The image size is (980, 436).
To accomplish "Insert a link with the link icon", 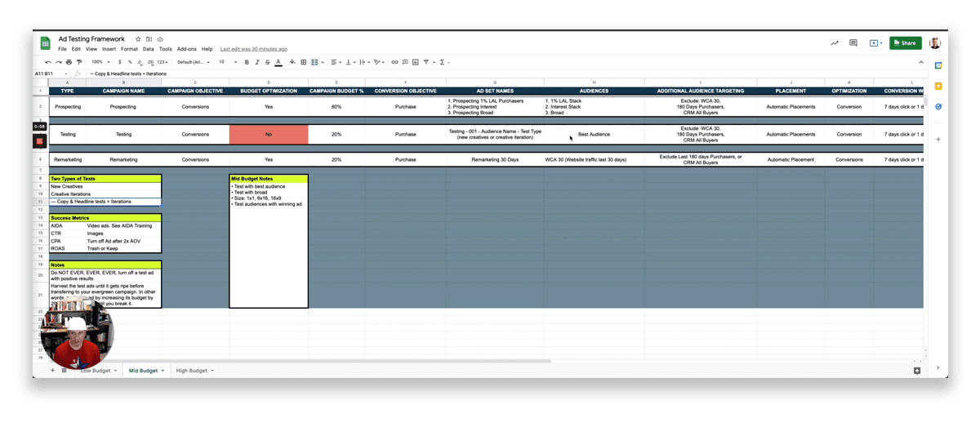I will 394,62.
